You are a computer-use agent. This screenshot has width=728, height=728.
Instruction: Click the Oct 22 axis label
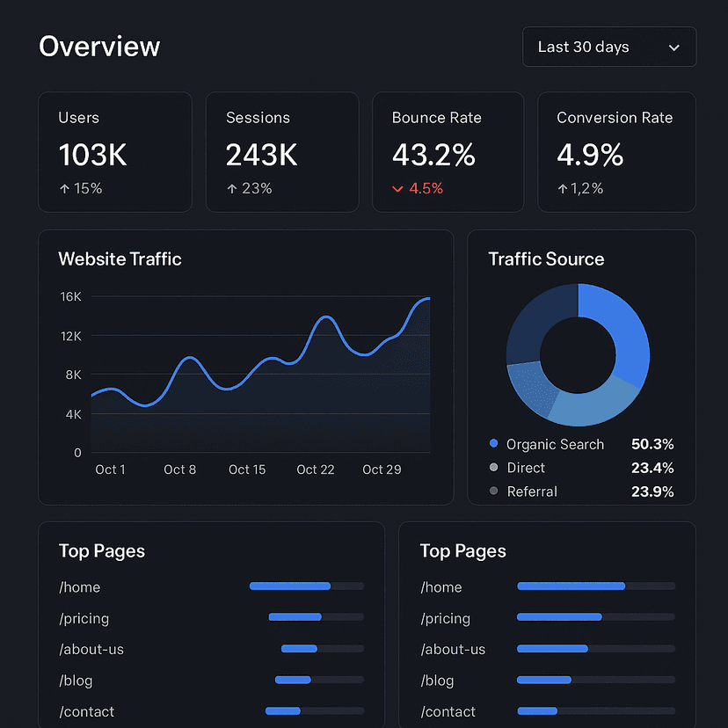[316, 470]
